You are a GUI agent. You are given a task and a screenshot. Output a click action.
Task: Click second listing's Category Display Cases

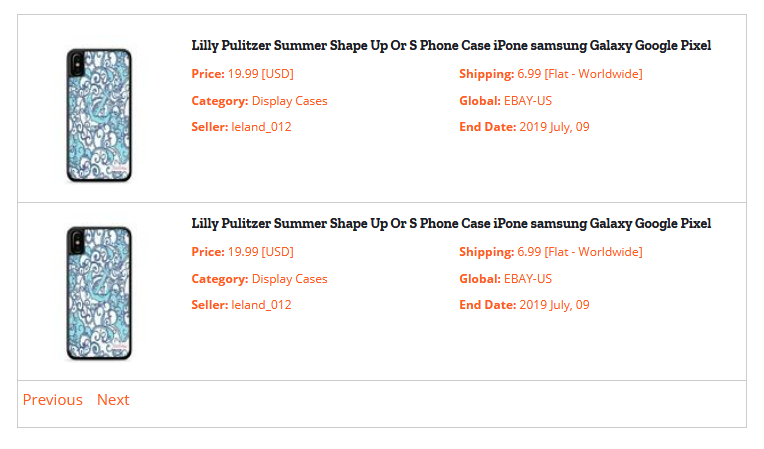[x=259, y=279]
